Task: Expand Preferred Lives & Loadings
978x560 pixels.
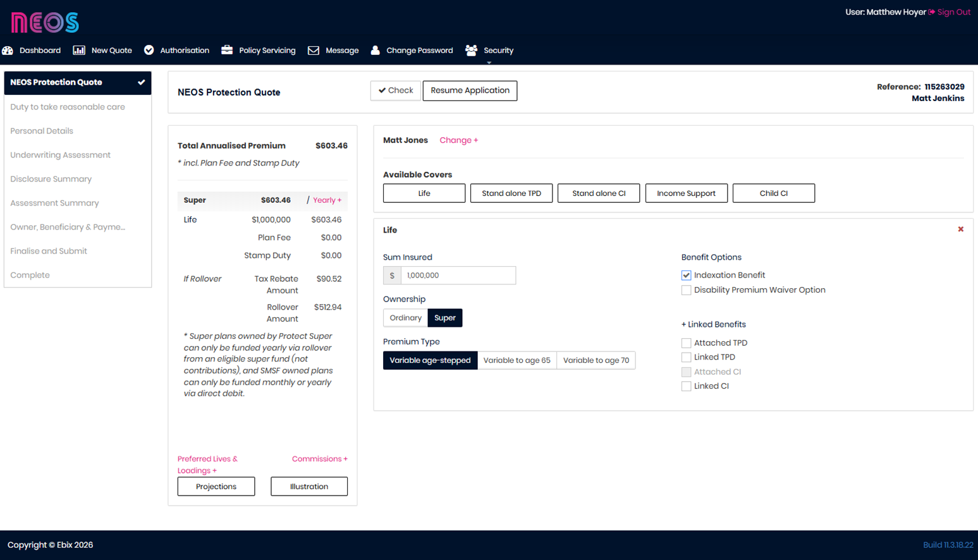Action: (207, 465)
